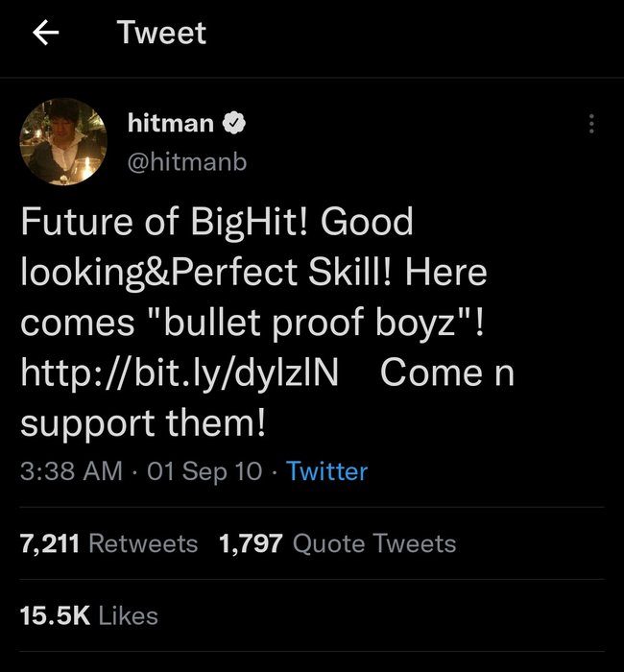The height and width of the screenshot is (672, 624).
Task: View the 1,797 Quote Tweets
Action: click(337, 543)
